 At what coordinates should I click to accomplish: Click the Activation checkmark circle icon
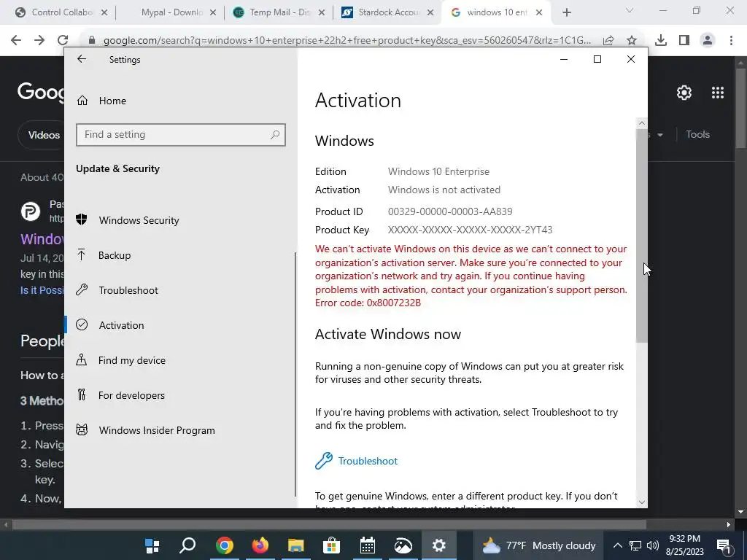click(82, 324)
